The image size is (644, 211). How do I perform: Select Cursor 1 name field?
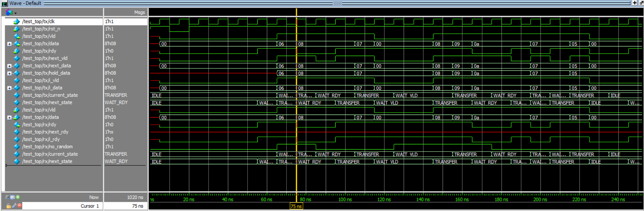point(62,206)
